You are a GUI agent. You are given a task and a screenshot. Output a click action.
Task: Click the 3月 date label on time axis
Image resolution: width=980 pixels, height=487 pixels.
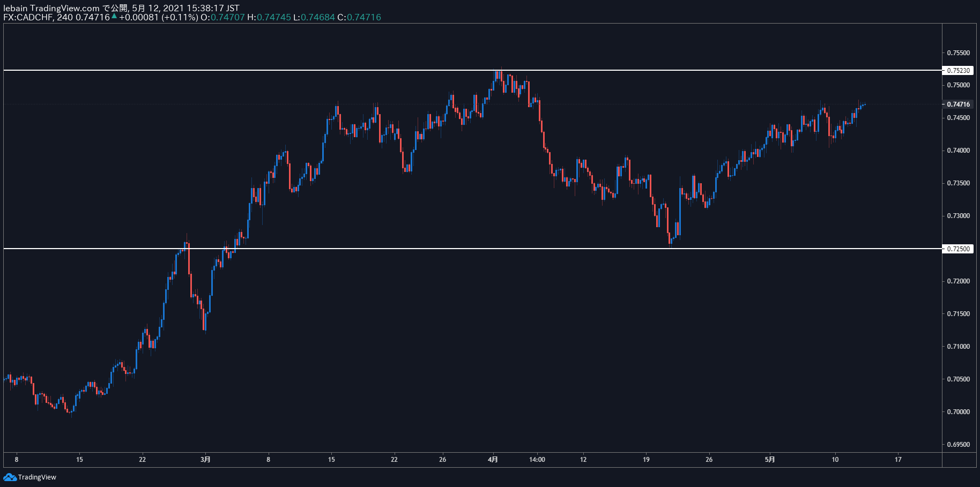[206, 459]
